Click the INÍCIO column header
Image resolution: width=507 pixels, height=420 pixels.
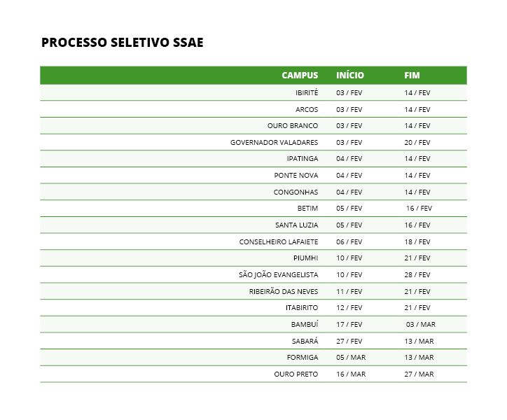[350, 76]
